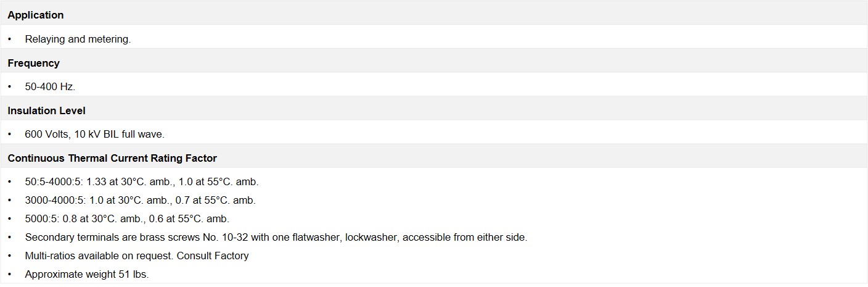Click the Insulation Level heading
This screenshot has height=287, width=868.
pos(47,110)
